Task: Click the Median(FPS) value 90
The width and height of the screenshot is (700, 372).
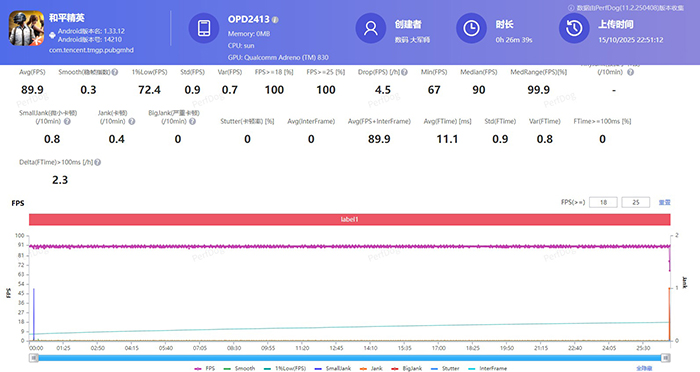Action: point(479,90)
